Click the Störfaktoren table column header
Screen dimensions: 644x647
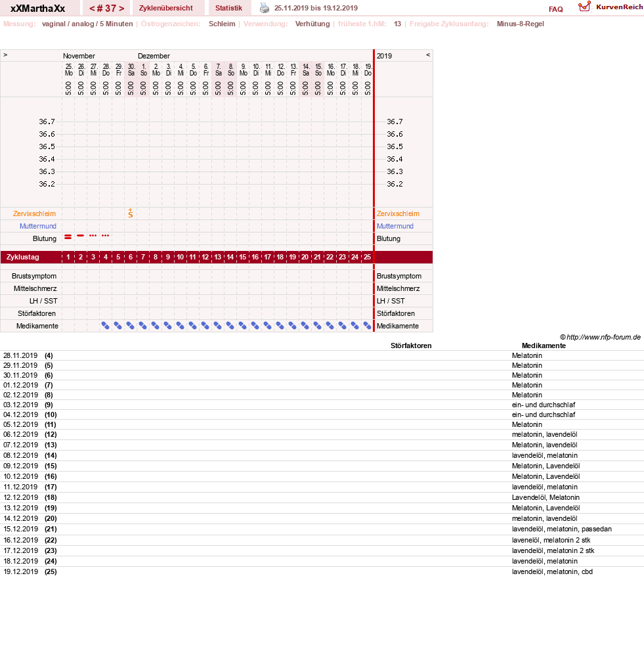411,346
